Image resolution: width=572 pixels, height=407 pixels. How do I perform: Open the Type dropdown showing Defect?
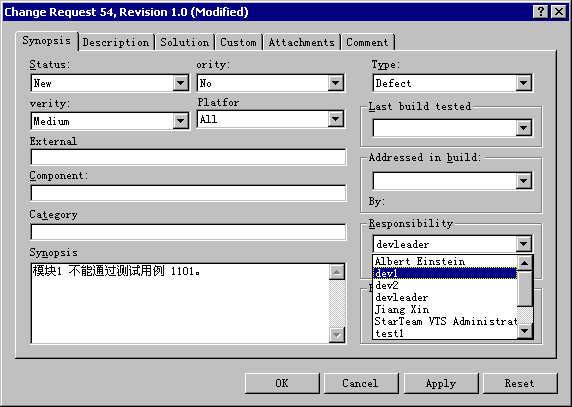point(523,83)
